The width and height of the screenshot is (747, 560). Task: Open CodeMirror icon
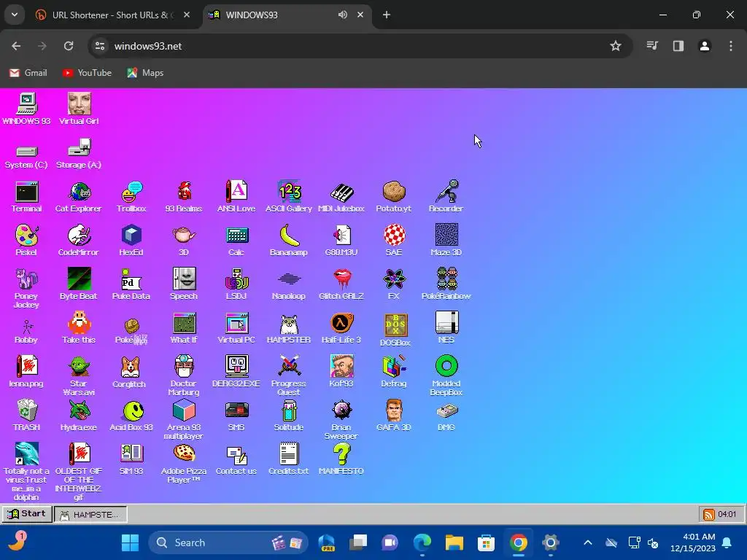point(79,241)
